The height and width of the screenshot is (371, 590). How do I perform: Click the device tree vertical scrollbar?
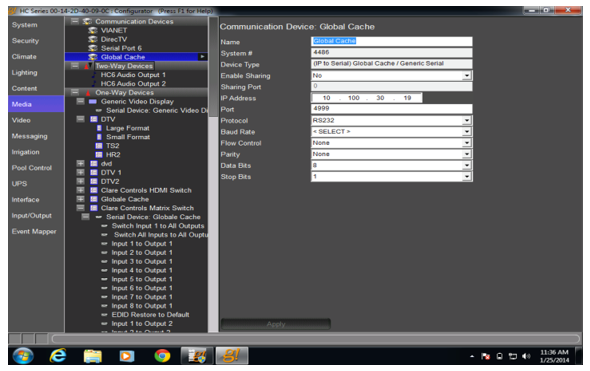click(213, 175)
